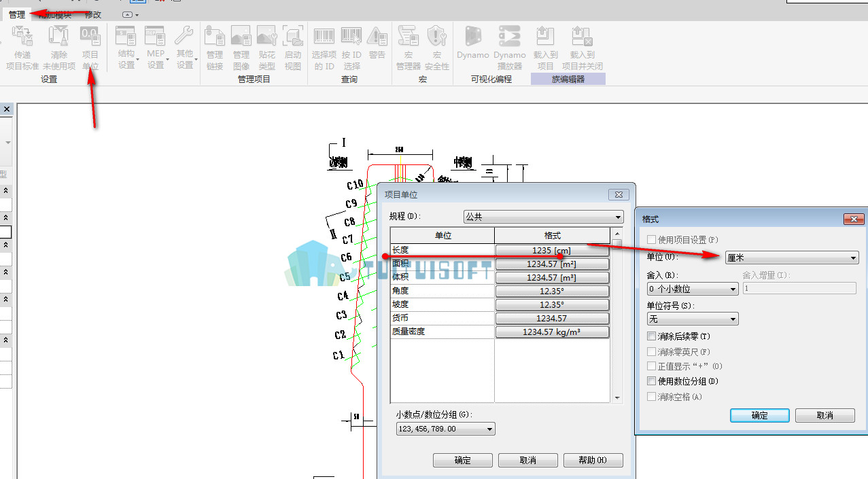Click the 1234.57 kg/m³ density format button
The image size is (868, 479).
(x=552, y=332)
